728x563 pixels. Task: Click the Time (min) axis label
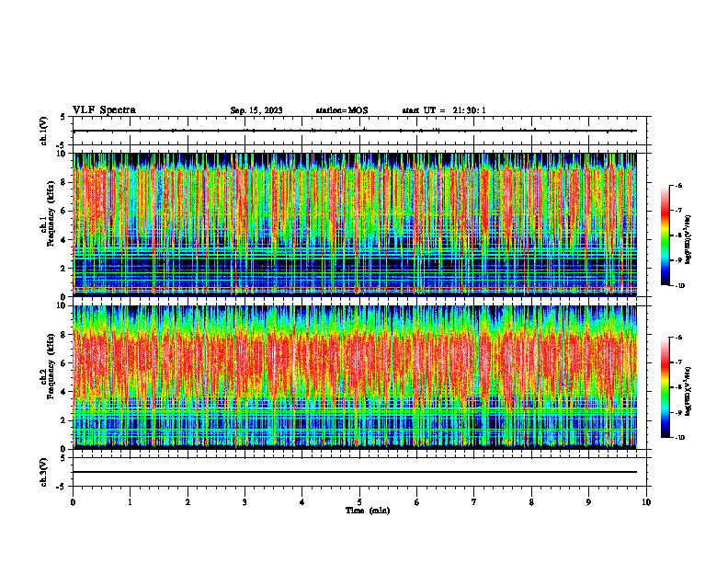point(368,511)
